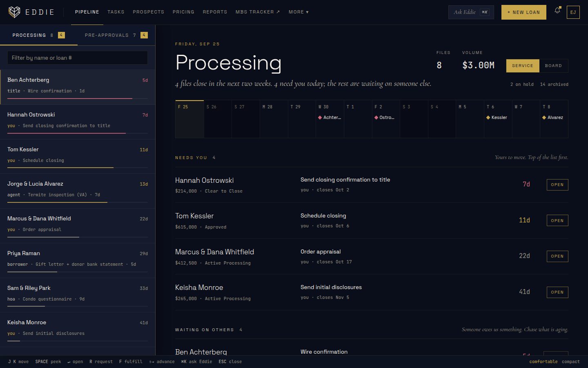Open the EJ user avatar menu

pos(573,12)
